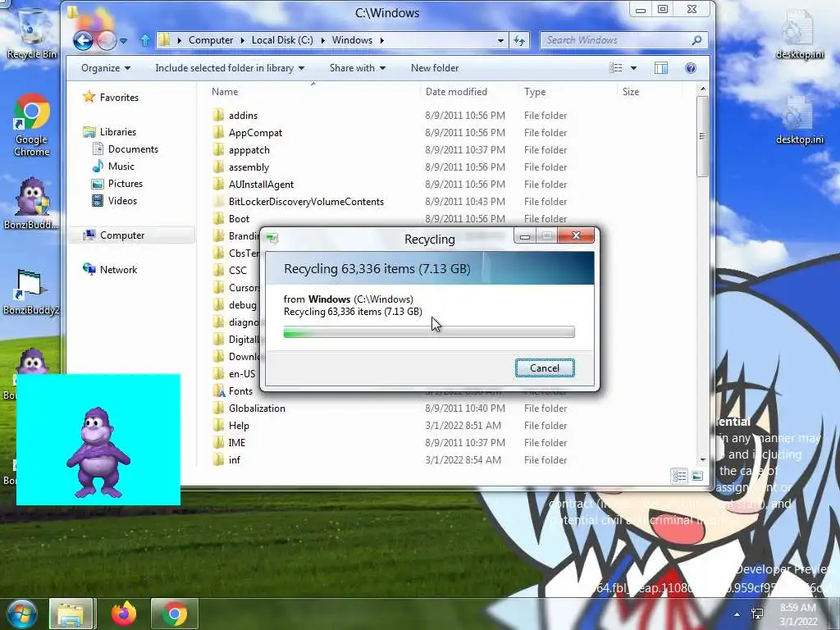The image size is (840, 630).
Task: Expand dropdown arrow after Computer breadcrumb
Action: pos(242,40)
